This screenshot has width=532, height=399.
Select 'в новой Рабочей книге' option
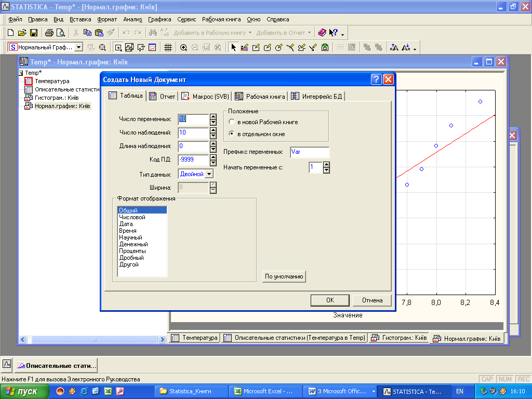pos(232,122)
